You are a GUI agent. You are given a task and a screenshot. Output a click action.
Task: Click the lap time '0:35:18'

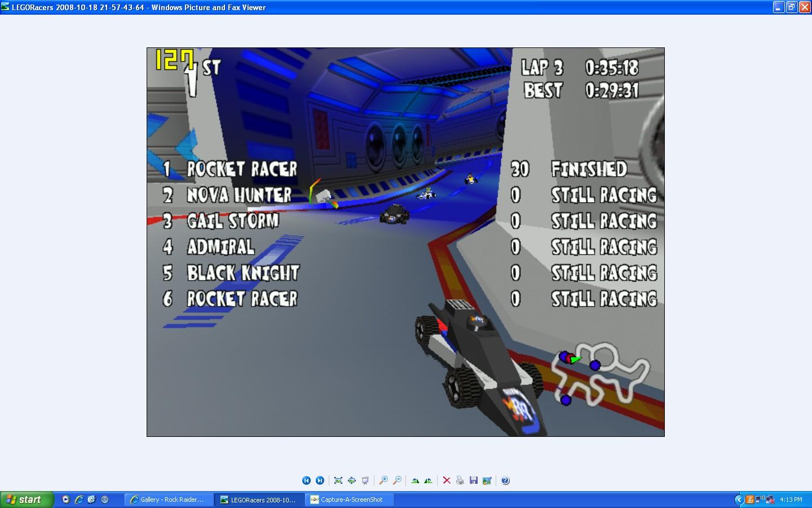[612, 68]
